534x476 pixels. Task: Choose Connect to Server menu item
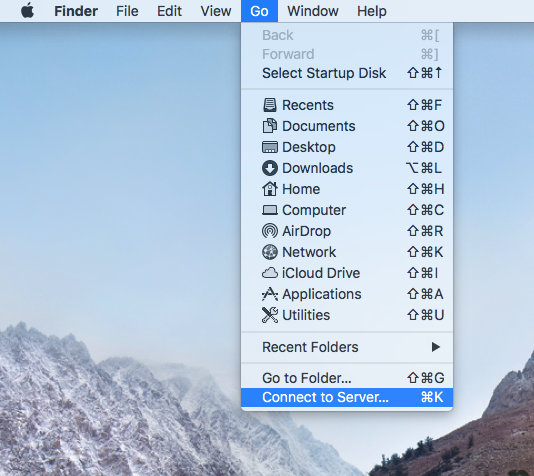coord(347,397)
